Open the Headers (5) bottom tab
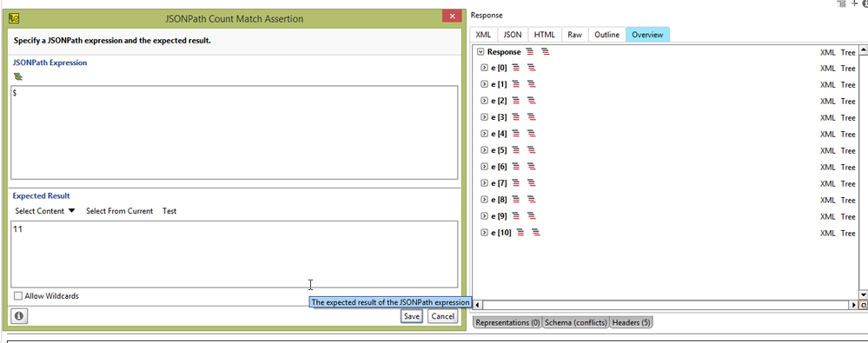 coord(631,322)
